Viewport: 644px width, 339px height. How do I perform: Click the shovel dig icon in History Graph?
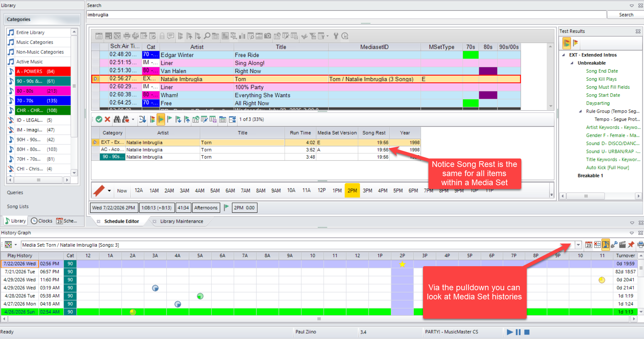tap(614, 245)
